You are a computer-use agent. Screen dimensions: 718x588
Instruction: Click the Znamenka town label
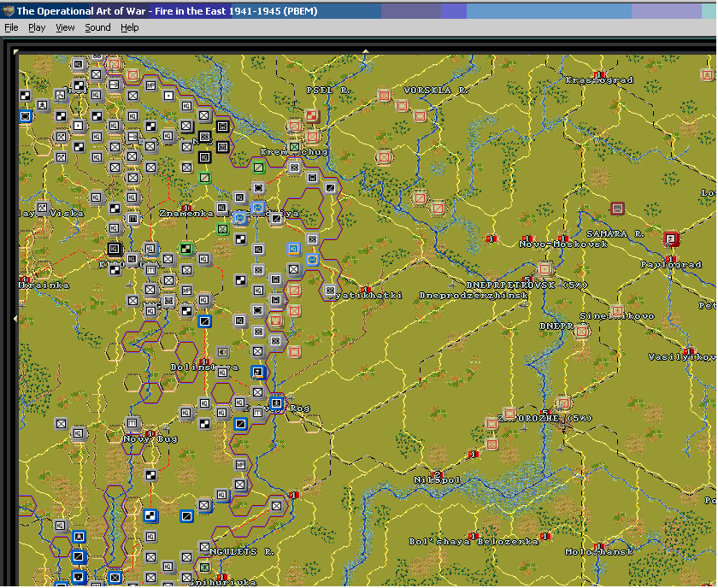pyautogui.click(x=186, y=214)
